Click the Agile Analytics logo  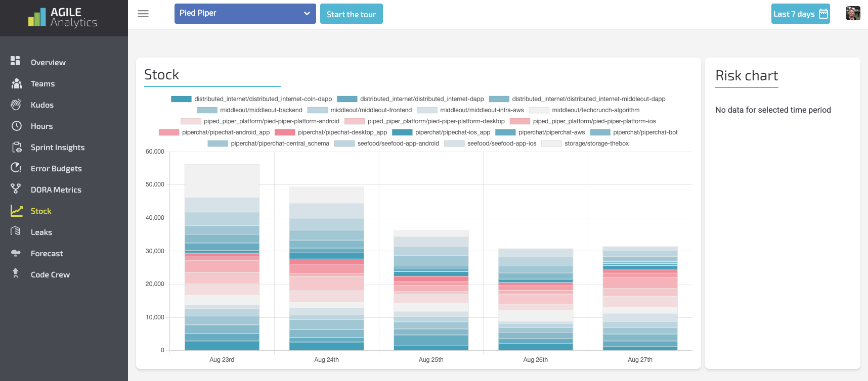click(x=63, y=18)
